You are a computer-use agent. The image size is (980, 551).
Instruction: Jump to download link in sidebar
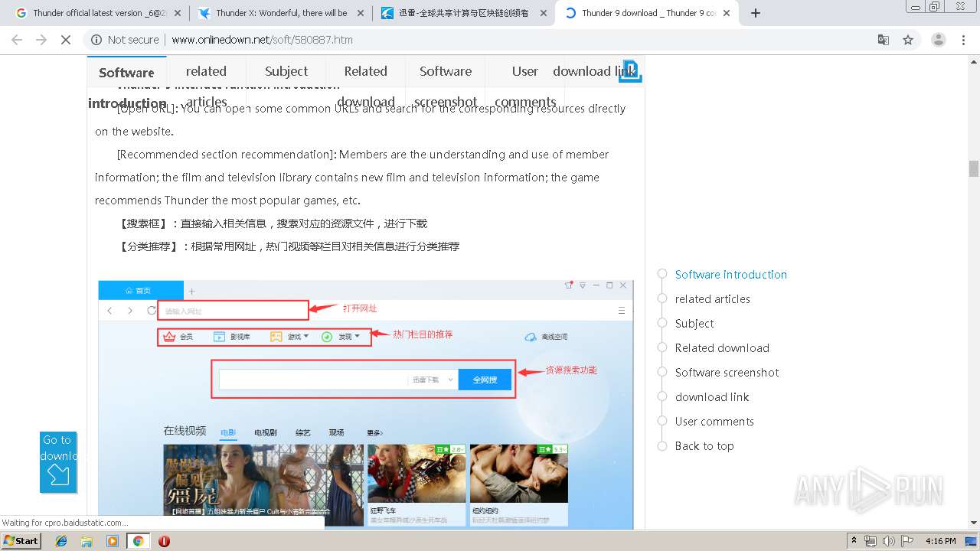pos(712,397)
